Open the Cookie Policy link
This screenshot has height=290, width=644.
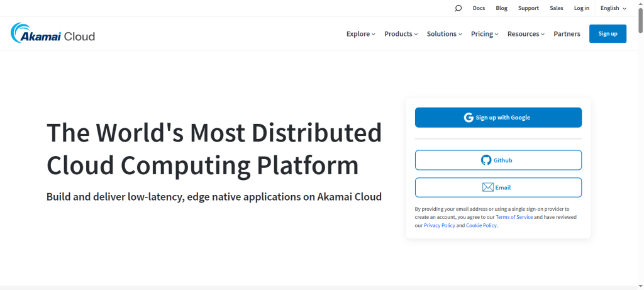pos(481,225)
